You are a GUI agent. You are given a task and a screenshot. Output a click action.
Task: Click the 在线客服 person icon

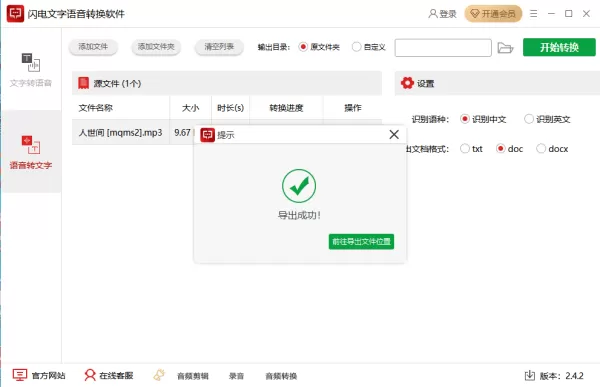click(x=90, y=375)
